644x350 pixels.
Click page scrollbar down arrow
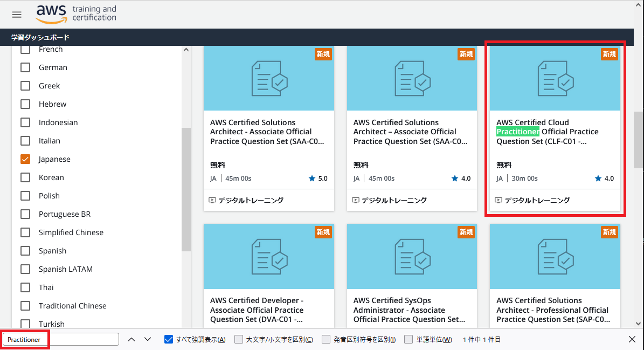[638, 324]
